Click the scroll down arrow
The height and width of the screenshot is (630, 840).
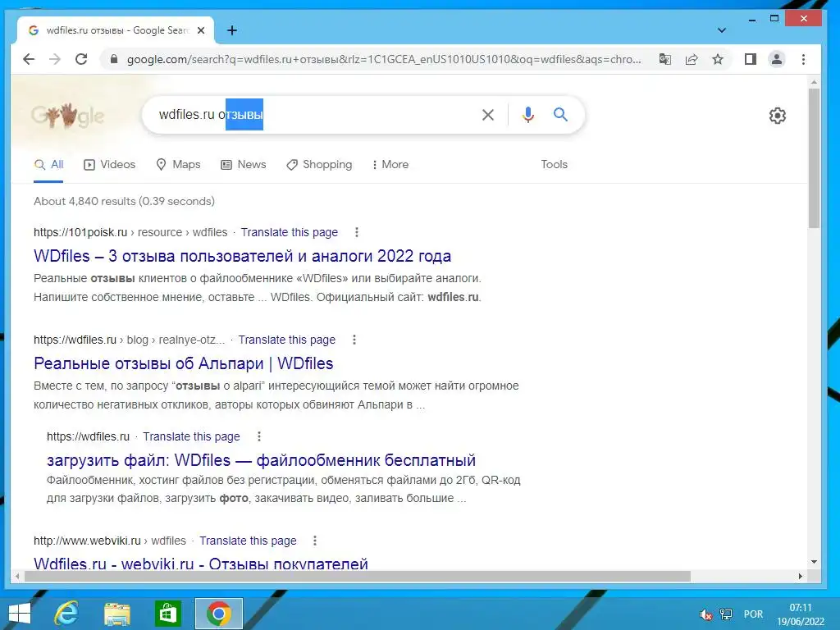[x=814, y=562]
